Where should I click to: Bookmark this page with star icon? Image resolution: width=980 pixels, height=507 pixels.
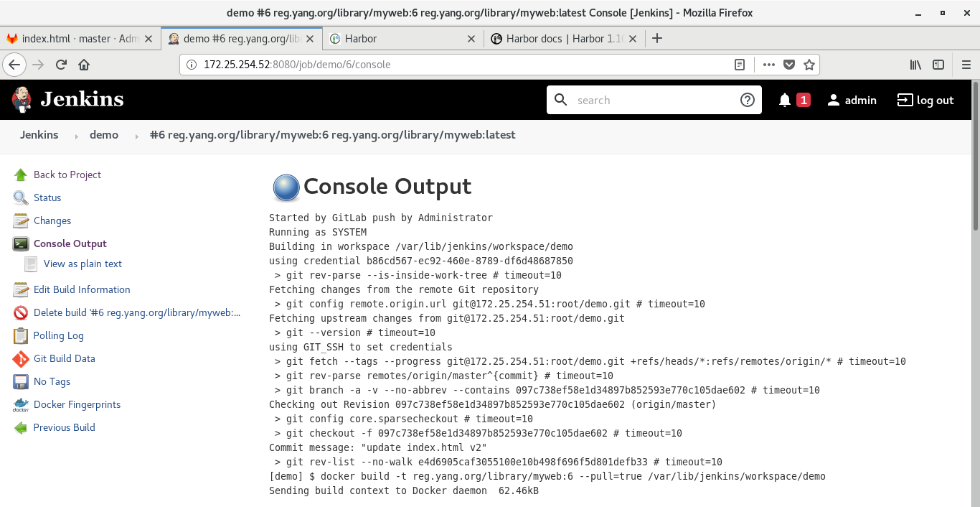pyautogui.click(x=809, y=65)
